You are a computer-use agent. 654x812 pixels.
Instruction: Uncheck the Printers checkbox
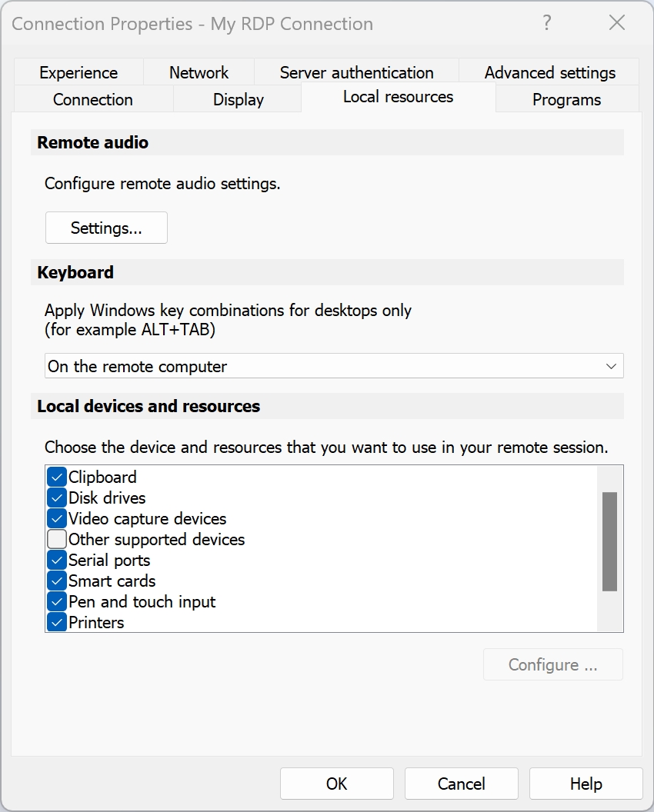coord(57,622)
